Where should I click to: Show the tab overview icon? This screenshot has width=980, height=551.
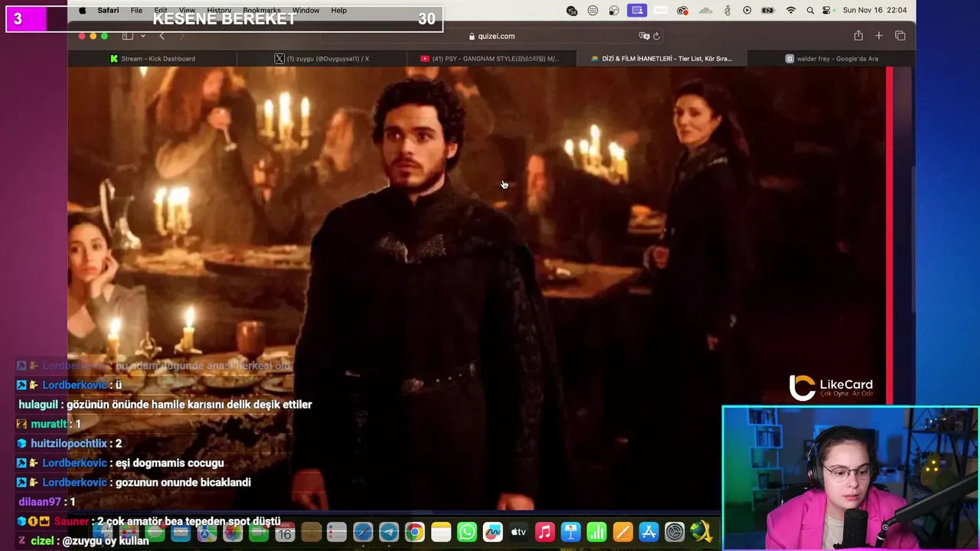point(900,36)
